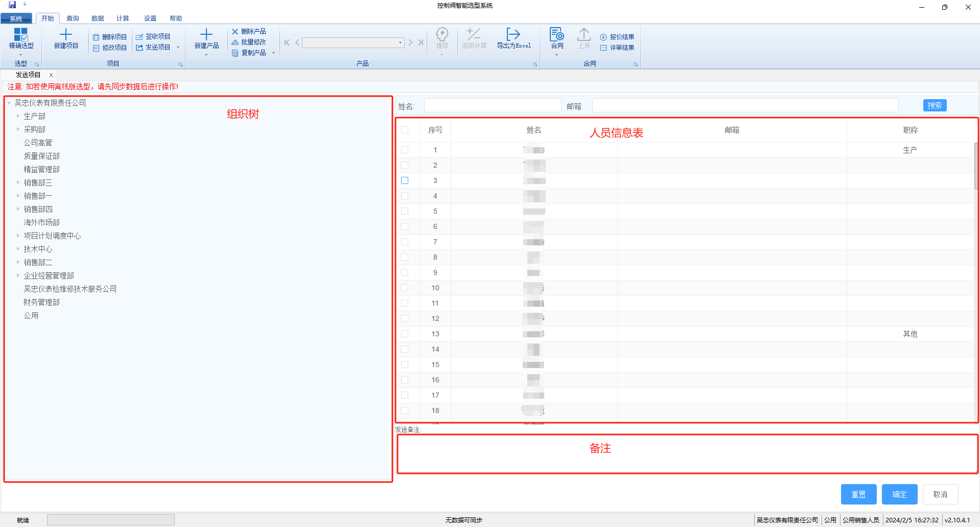
Task: Click the 新建产品 plus icon
Action: point(206,35)
